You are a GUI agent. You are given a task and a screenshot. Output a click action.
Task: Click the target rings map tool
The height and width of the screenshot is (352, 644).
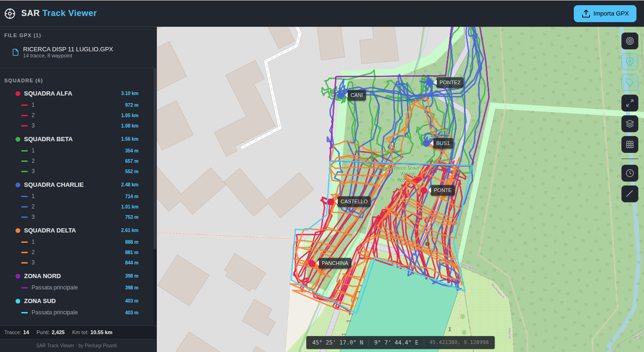click(x=630, y=41)
